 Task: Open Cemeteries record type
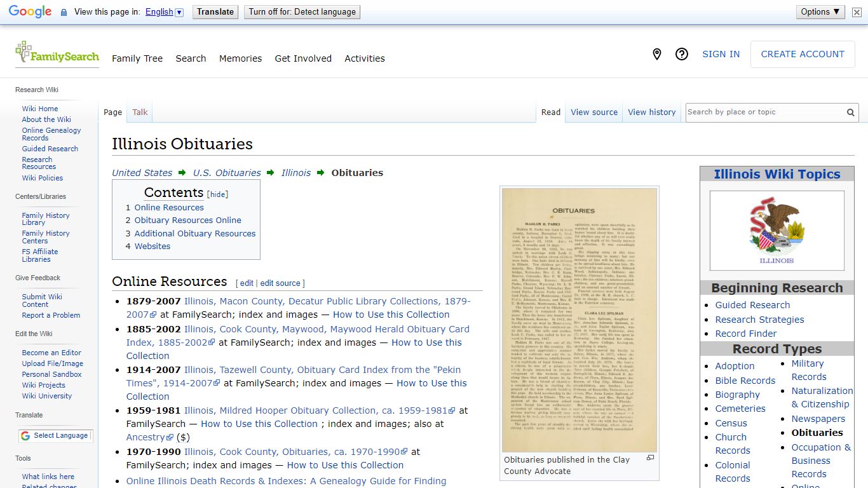click(x=740, y=409)
